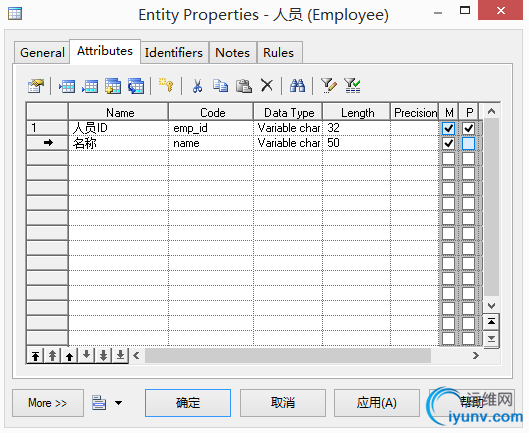The image size is (529, 433).
Task: Uncheck Mandatory for 人员ID row
Action: tap(448, 128)
